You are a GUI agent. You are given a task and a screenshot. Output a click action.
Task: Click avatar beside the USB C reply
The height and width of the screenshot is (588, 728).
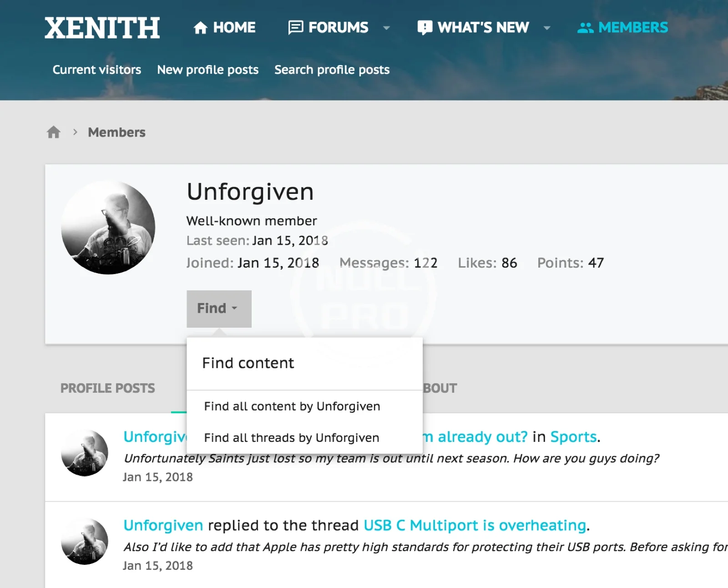(85, 541)
